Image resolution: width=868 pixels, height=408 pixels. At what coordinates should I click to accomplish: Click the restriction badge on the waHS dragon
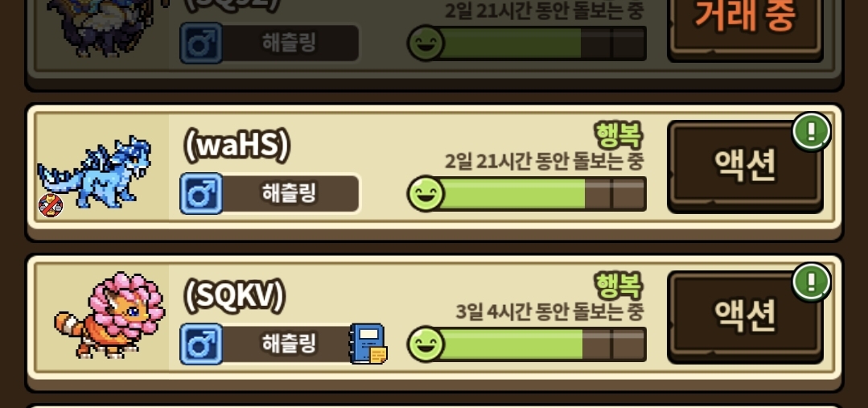51,205
